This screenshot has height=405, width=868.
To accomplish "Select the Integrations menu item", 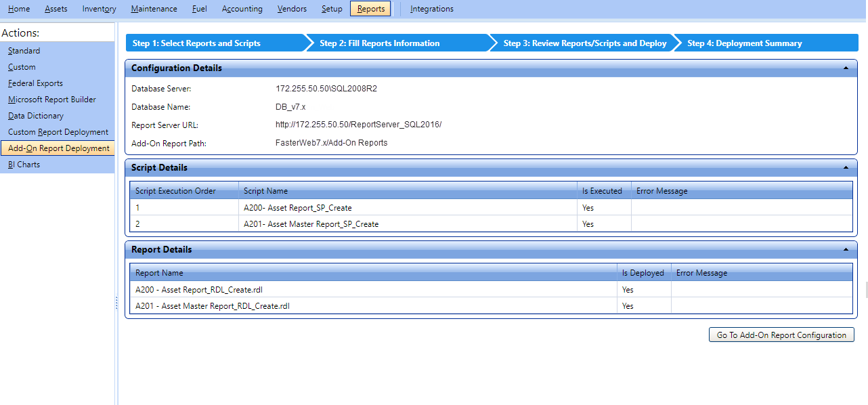I will point(432,9).
